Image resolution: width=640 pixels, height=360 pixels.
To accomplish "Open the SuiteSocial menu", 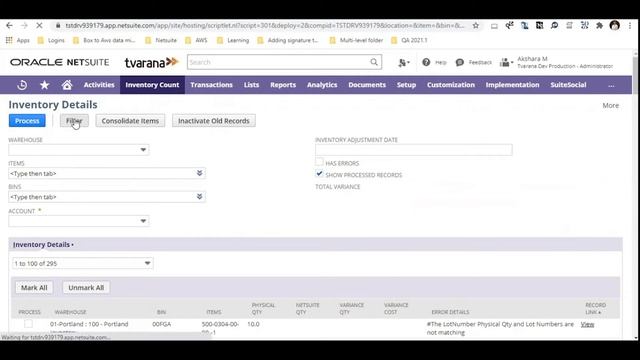I will [x=568, y=85].
